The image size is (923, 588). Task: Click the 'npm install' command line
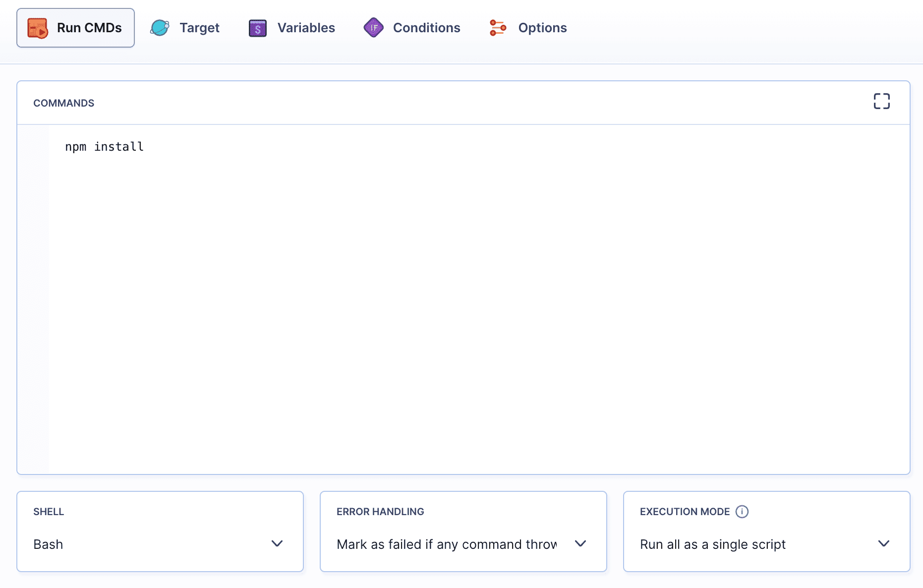click(x=105, y=147)
